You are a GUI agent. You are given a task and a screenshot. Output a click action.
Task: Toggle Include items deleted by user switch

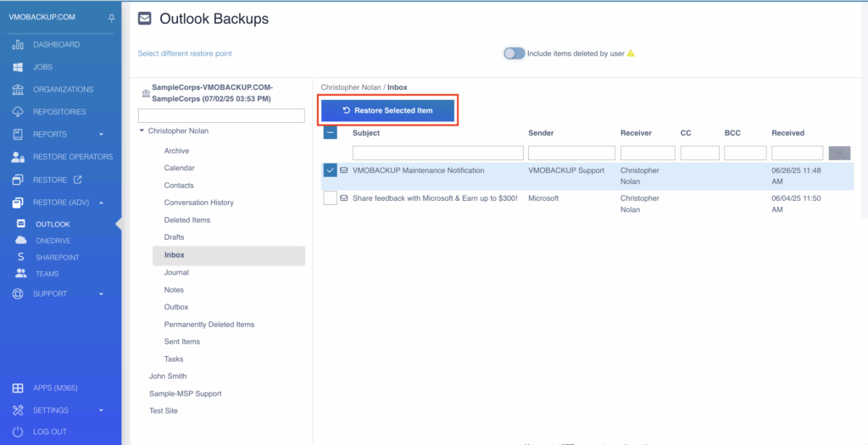point(514,53)
